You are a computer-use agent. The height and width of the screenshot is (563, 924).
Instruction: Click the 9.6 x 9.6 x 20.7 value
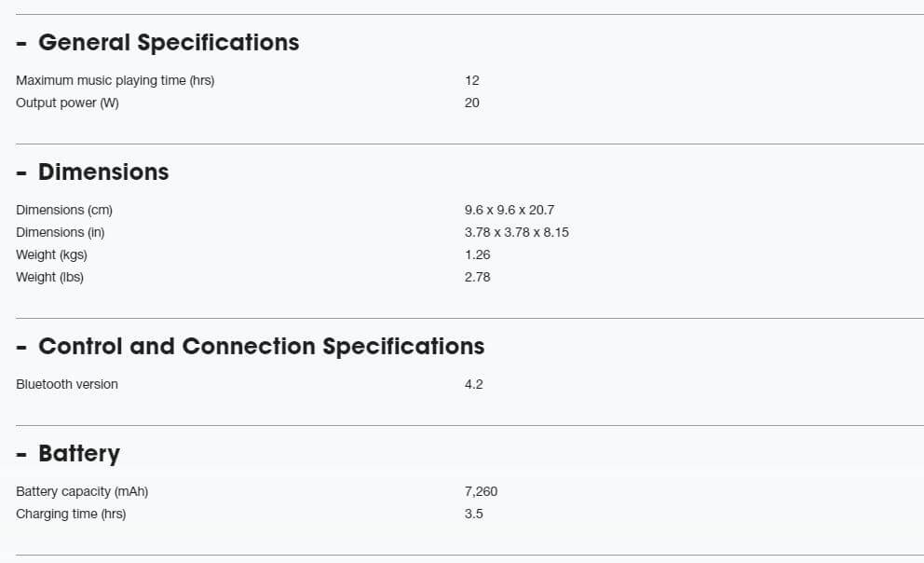coord(509,211)
